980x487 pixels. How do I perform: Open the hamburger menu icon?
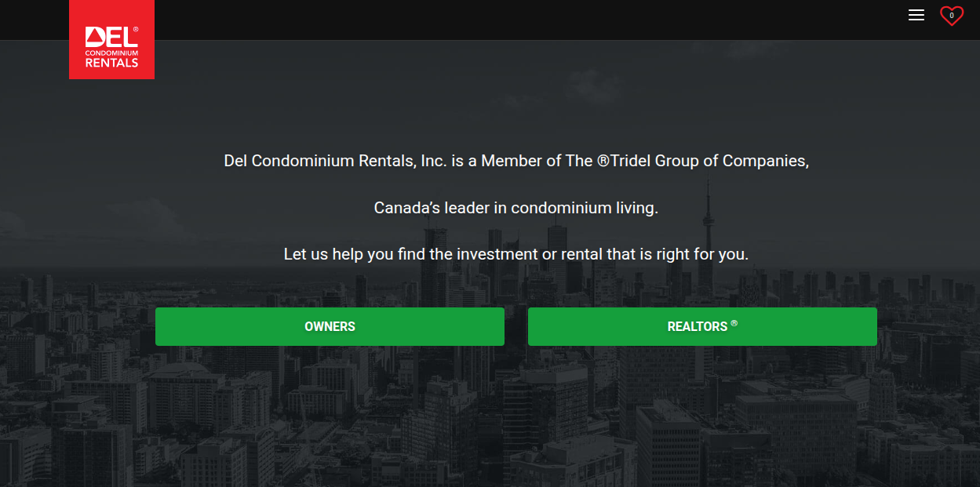point(916,15)
